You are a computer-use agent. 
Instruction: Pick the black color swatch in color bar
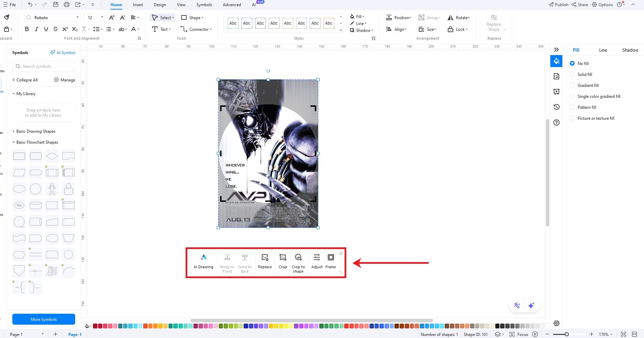pos(497,326)
